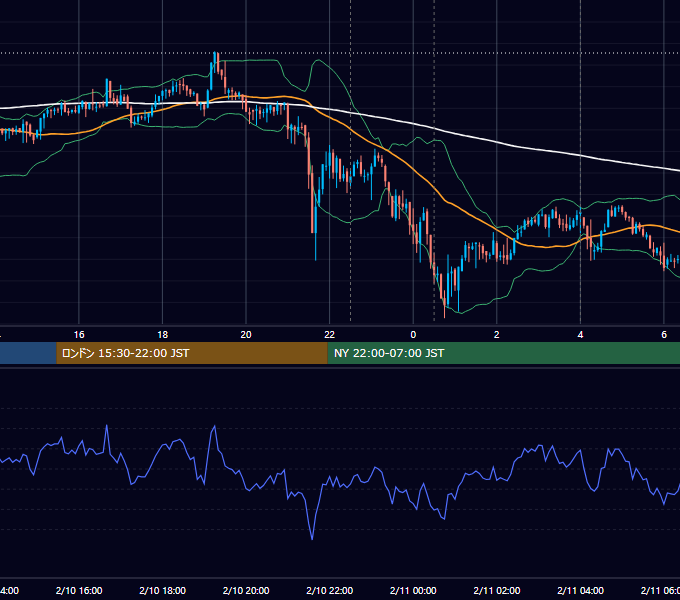Viewport: 680px width, 600px height.
Task: Click the 18 hour axis label
Action: point(163,335)
